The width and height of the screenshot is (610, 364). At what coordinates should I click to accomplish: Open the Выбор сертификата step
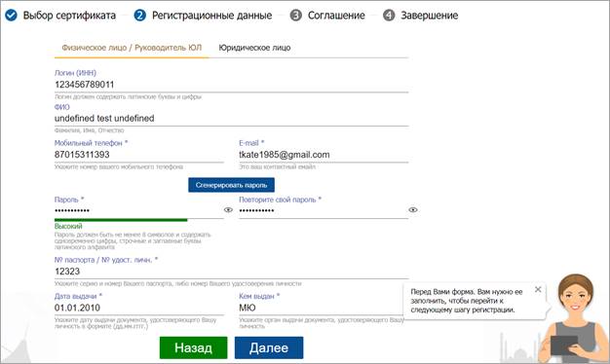pos(69,16)
